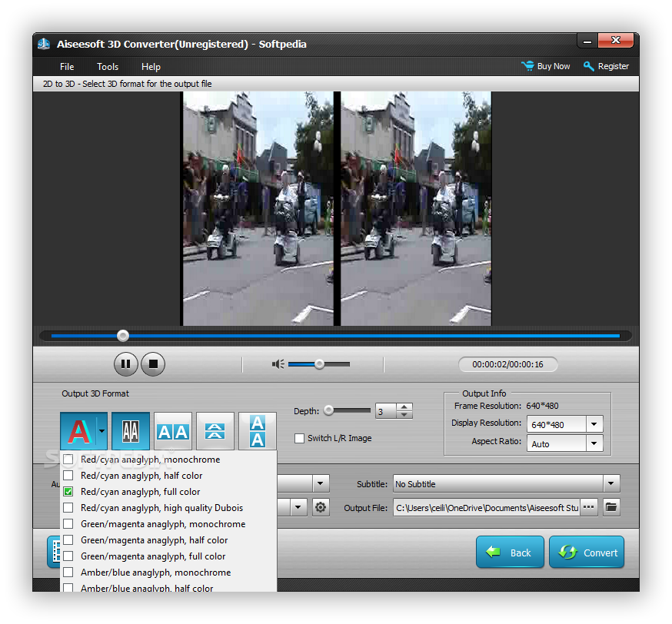Viewport: 672px width, 624px height.
Task: Open the Subtitle dropdown
Action: [x=611, y=483]
